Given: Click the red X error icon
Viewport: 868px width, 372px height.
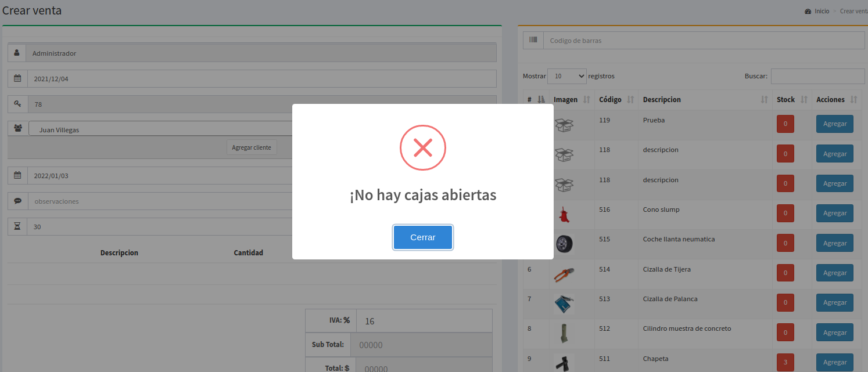Looking at the screenshot, I should click(x=422, y=147).
